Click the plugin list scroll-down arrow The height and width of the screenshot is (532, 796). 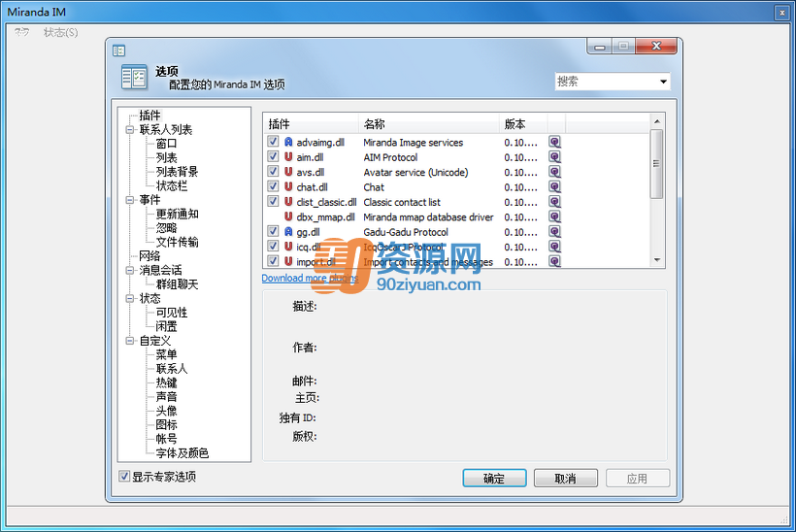click(x=657, y=260)
